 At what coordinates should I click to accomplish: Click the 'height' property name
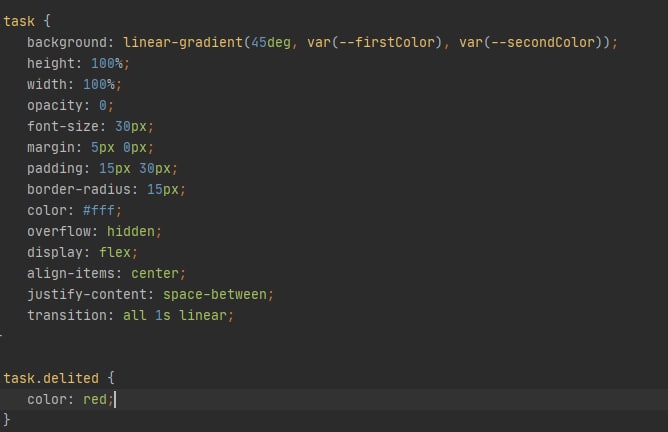click(x=51, y=63)
